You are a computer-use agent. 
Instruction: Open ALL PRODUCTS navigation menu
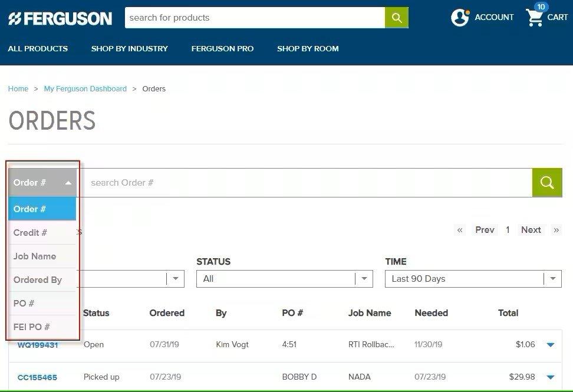[38, 48]
